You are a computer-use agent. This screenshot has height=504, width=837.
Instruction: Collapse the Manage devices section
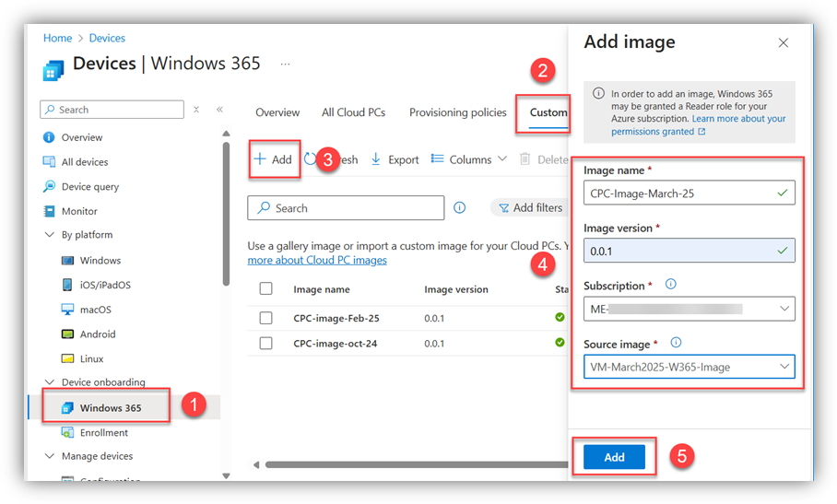pyautogui.click(x=50, y=456)
